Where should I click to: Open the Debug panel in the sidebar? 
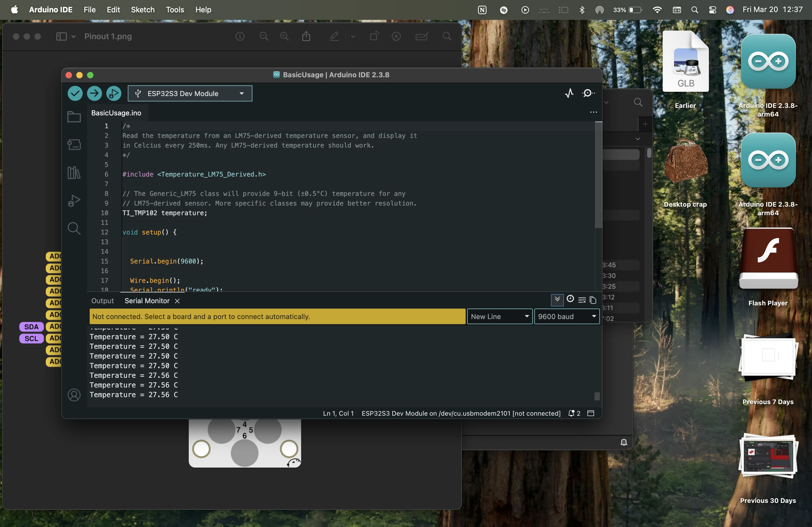(x=74, y=200)
